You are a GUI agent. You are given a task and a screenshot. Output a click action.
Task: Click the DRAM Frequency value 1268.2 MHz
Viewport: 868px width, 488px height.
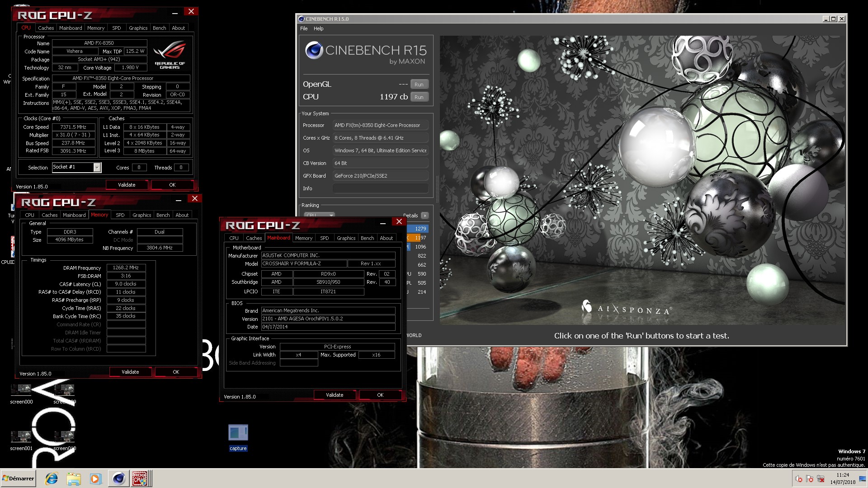[x=126, y=267]
